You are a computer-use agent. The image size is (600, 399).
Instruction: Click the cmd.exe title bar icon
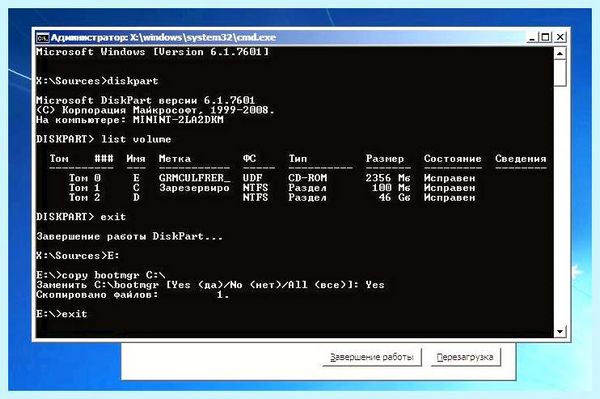point(42,37)
